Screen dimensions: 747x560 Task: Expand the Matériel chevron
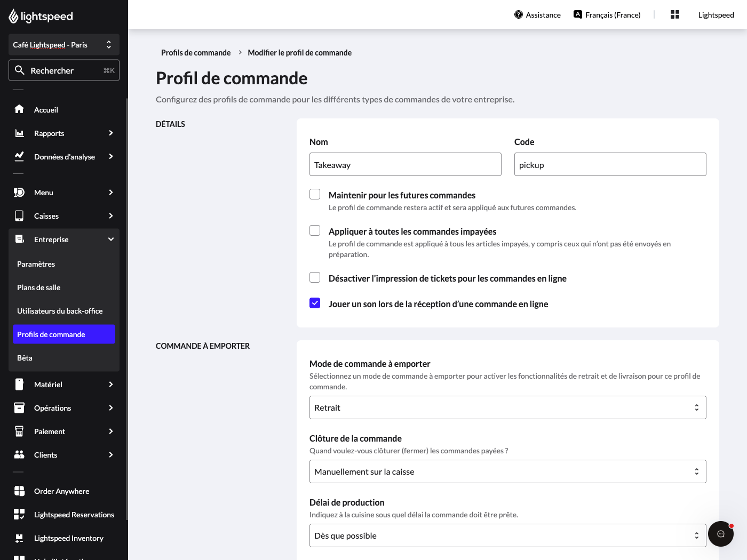pyautogui.click(x=111, y=384)
